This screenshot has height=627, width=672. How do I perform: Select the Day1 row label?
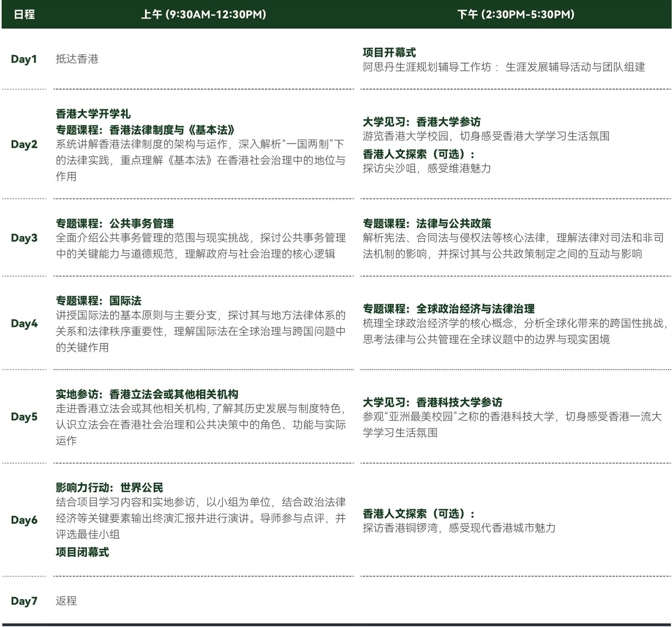pyautogui.click(x=24, y=59)
